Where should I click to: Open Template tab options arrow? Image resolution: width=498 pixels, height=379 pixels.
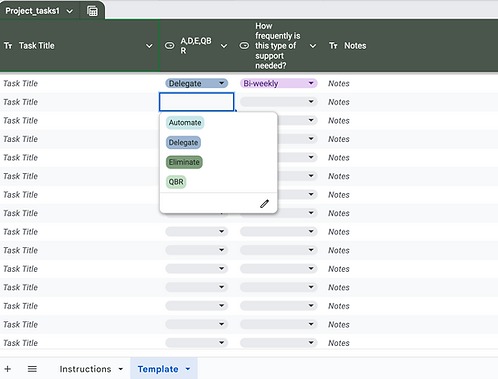click(188, 369)
